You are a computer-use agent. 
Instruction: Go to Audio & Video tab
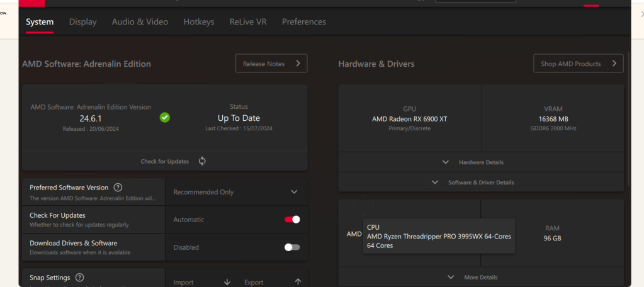[x=140, y=22]
